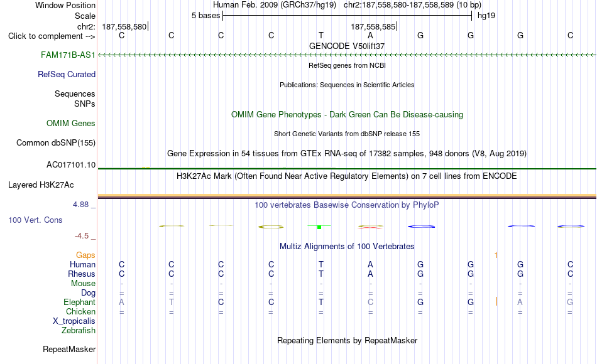
Task: Select the Elephant species label
Action: click(x=79, y=302)
